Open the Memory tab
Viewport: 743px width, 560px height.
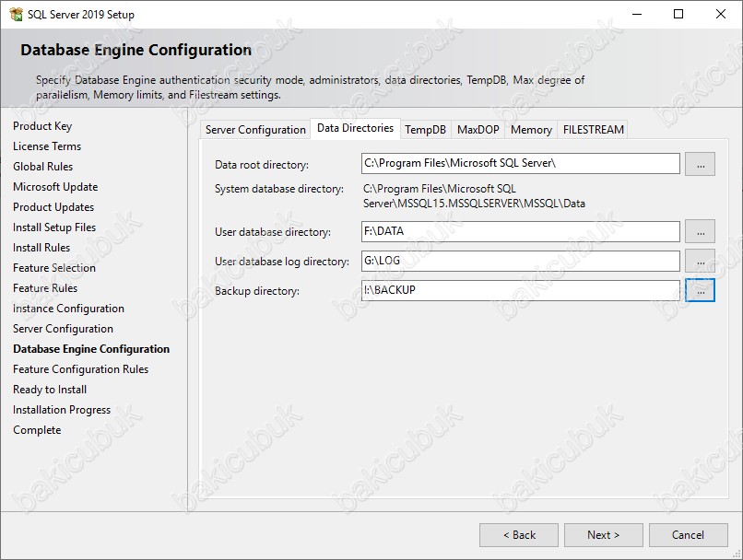[x=531, y=130]
